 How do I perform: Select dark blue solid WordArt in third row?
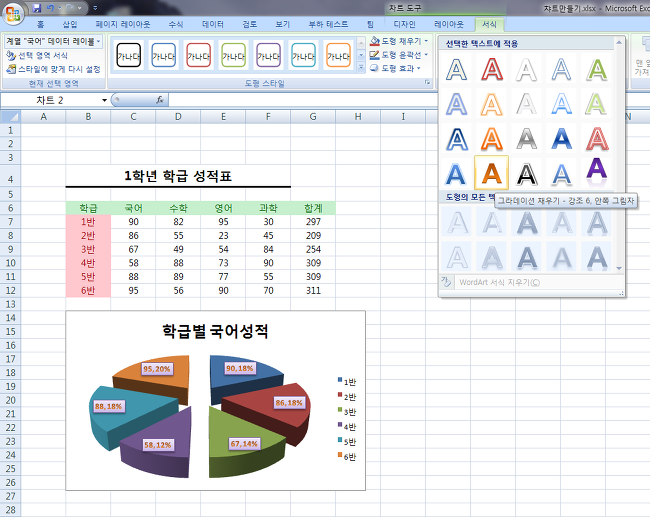[x=561, y=138]
